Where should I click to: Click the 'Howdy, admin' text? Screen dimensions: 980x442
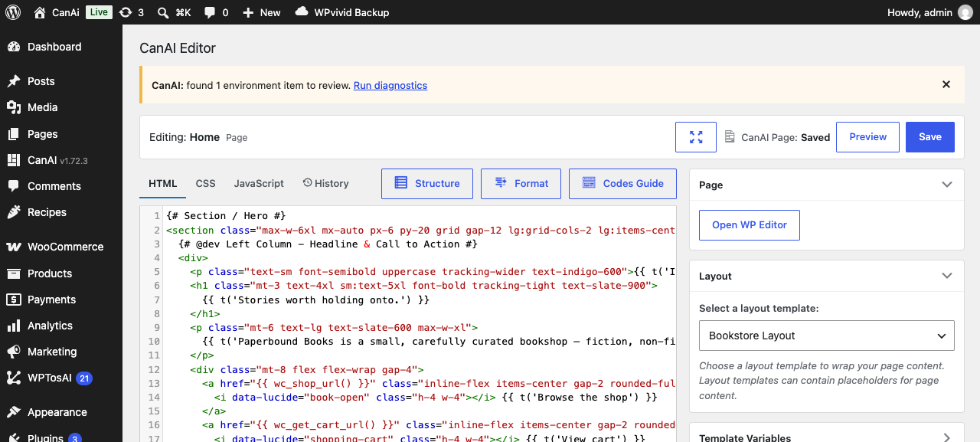(x=920, y=12)
